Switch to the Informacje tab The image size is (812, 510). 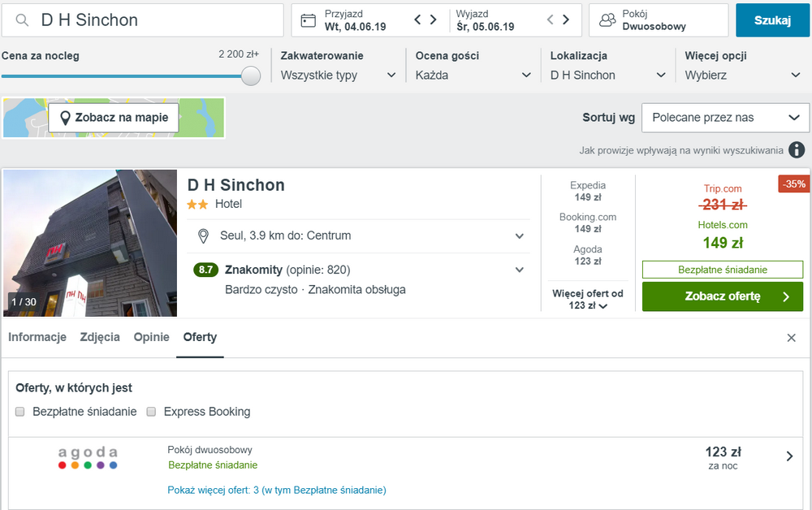coord(37,337)
